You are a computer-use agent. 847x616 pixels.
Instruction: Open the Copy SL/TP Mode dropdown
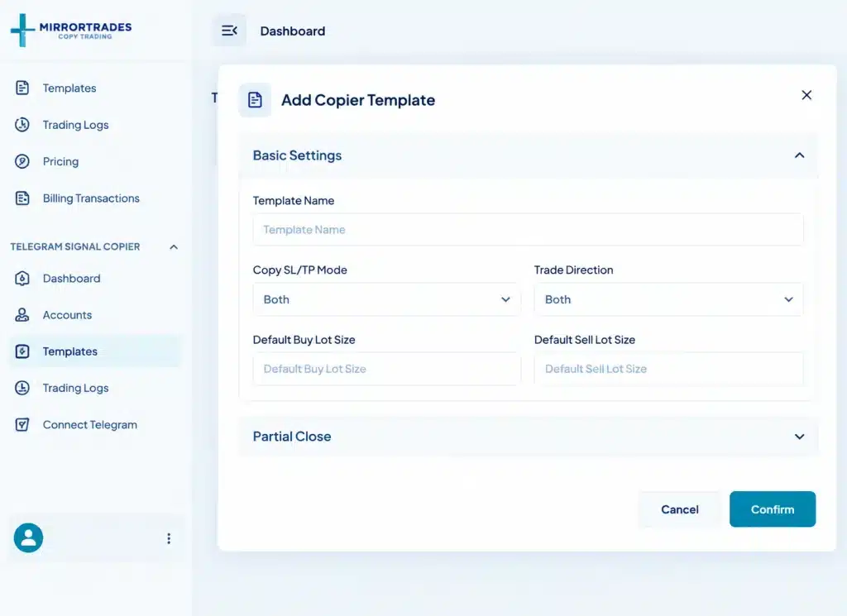pos(387,299)
